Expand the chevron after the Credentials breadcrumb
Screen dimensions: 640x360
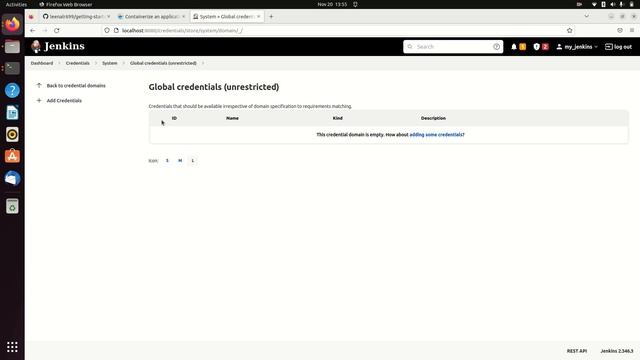click(96, 63)
